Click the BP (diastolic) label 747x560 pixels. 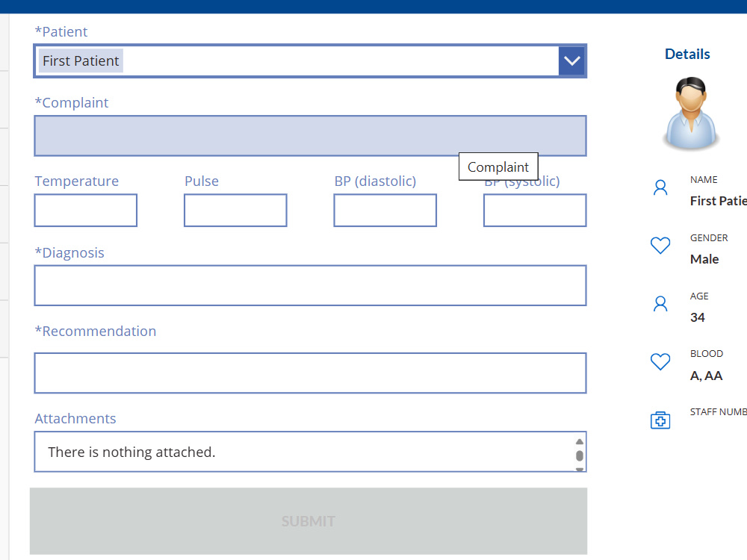coord(375,181)
